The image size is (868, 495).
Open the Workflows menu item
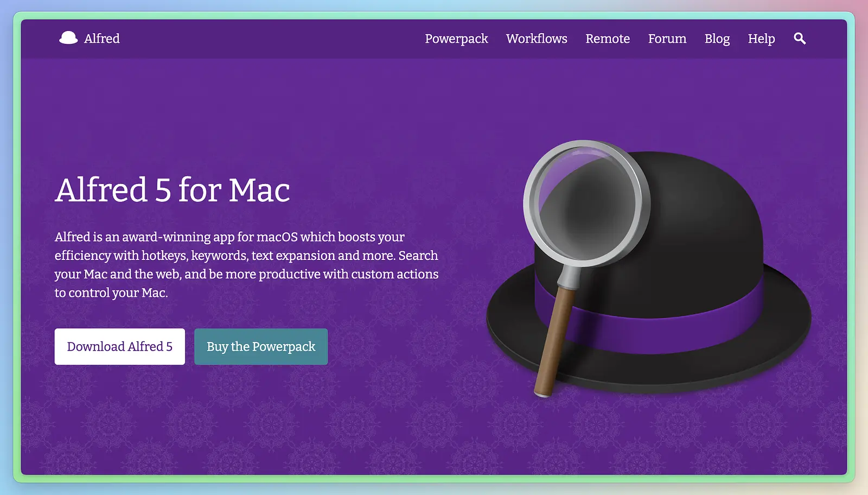click(x=537, y=39)
